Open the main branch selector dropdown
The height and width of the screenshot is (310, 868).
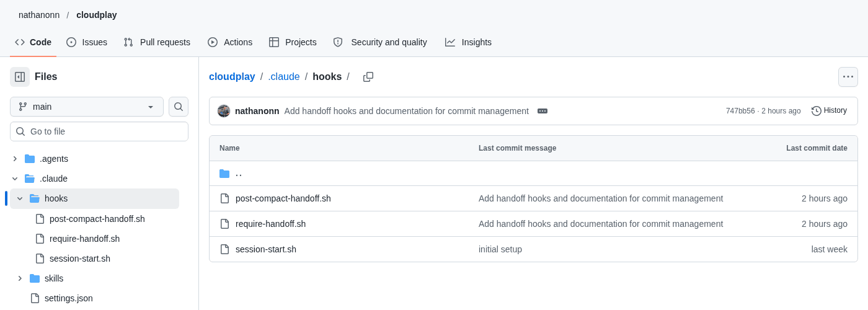pos(87,107)
